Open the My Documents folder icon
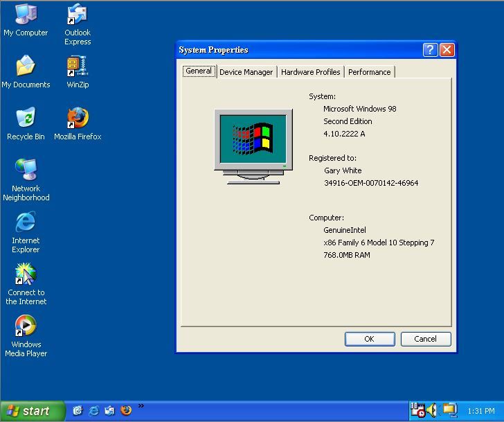This screenshot has height=422, width=504. (x=26, y=67)
